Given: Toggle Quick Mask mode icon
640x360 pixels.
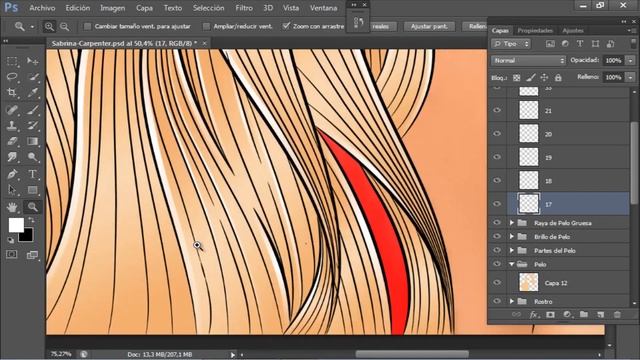Looking at the screenshot, I should [x=11, y=255].
